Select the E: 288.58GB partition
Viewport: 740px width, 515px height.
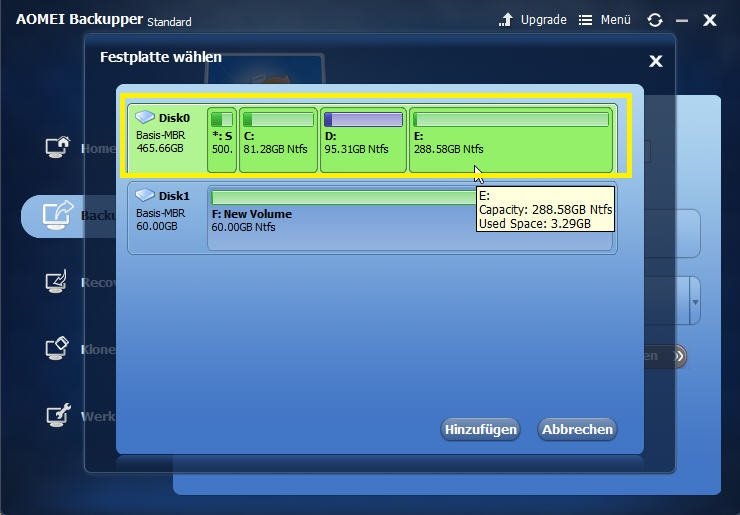[x=511, y=140]
